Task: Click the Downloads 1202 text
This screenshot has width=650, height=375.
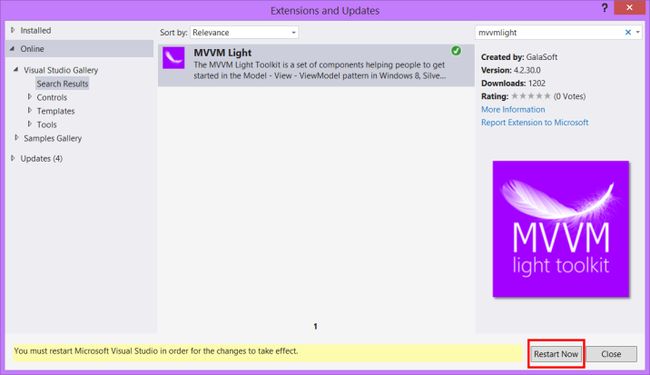Action: click(x=513, y=83)
